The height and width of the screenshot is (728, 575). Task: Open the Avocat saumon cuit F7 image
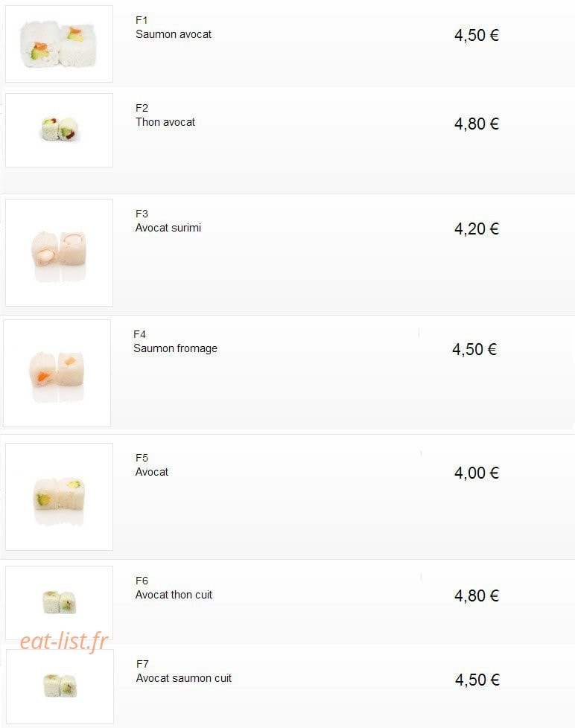[60, 686]
